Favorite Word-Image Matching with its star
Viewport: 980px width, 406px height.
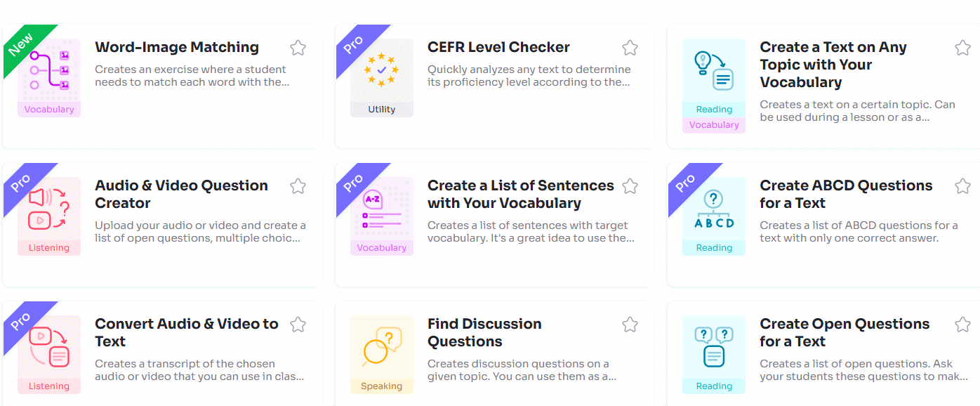click(298, 48)
